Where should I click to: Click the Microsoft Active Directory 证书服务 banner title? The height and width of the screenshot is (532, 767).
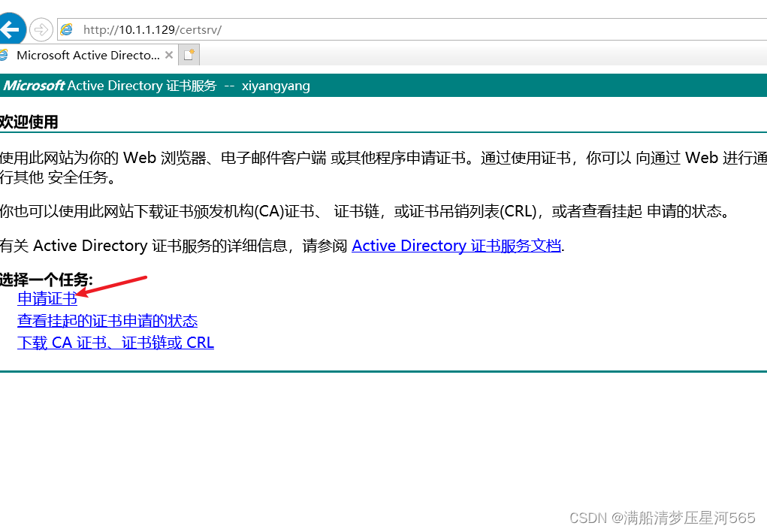point(110,86)
